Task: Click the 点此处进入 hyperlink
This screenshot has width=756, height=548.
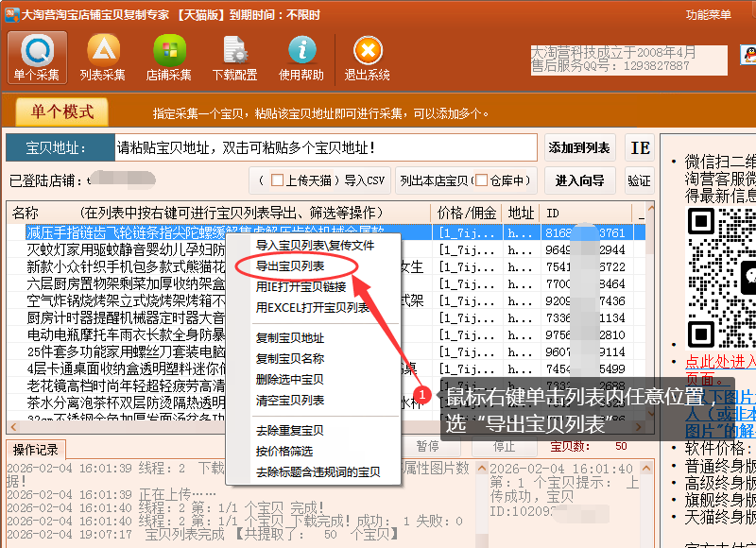Action: 720,362
